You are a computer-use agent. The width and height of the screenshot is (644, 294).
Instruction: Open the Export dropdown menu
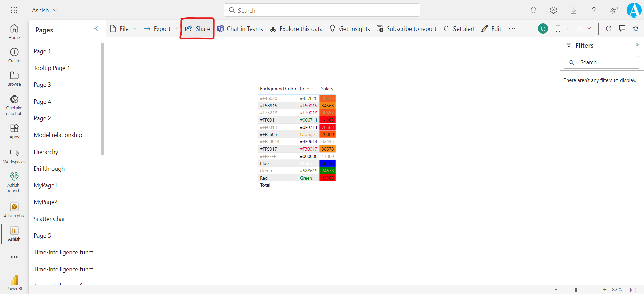[161, 29]
